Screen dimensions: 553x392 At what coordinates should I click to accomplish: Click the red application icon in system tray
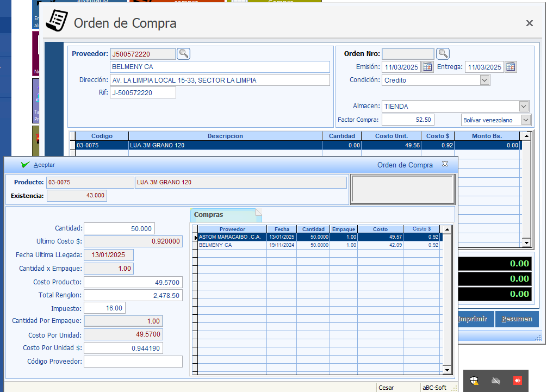tap(517, 381)
